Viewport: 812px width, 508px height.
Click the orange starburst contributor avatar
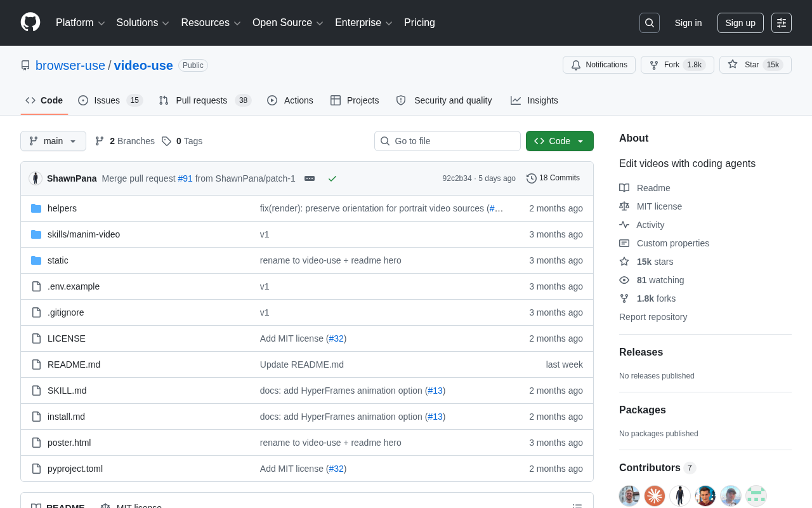655,496
